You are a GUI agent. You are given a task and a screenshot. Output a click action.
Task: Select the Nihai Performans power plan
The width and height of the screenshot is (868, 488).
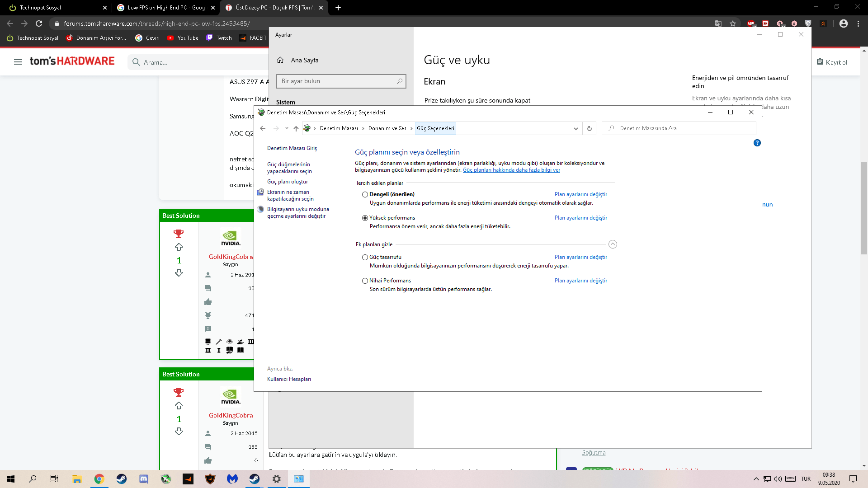point(365,281)
